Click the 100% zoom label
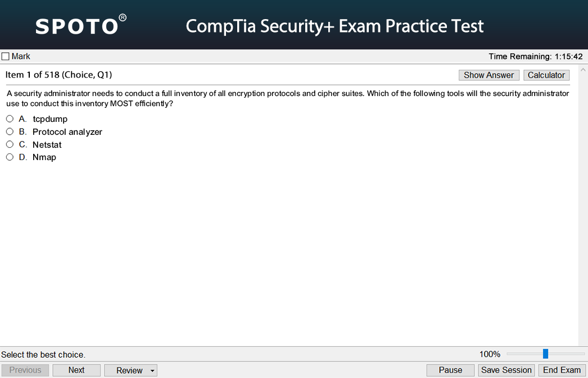This screenshot has height=378, width=588. tap(490, 354)
